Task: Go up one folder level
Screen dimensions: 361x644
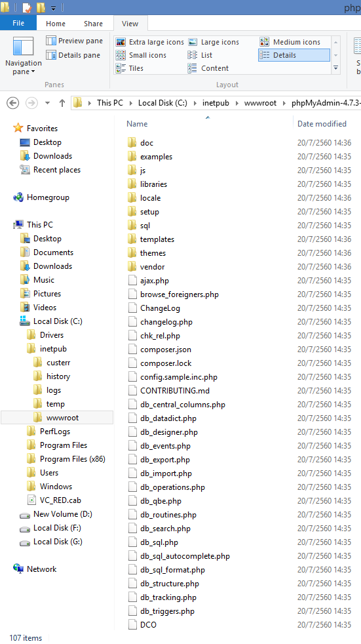Action: click(62, 103)
